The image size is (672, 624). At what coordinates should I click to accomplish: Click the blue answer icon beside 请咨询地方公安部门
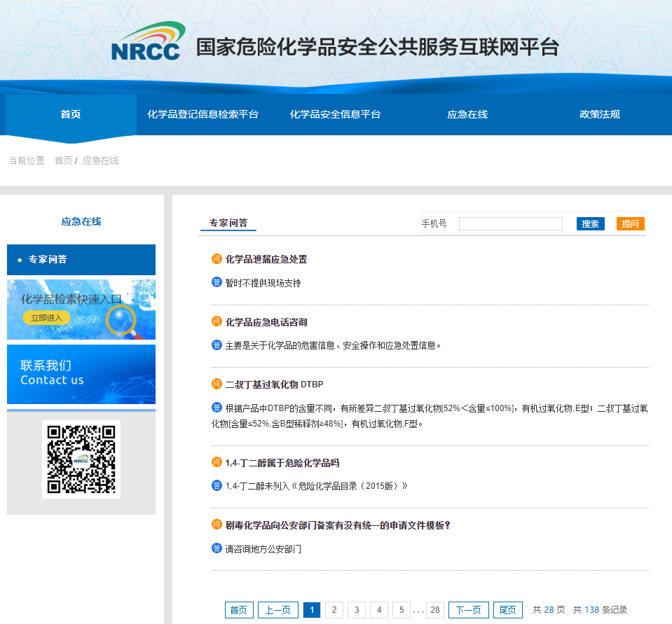pos(217,548)
